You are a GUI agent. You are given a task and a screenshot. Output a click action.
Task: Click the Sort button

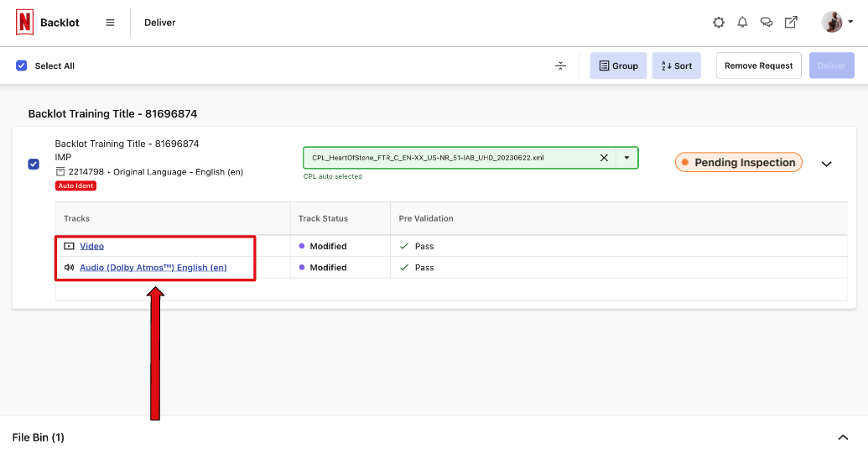click(x=677, y=66)
